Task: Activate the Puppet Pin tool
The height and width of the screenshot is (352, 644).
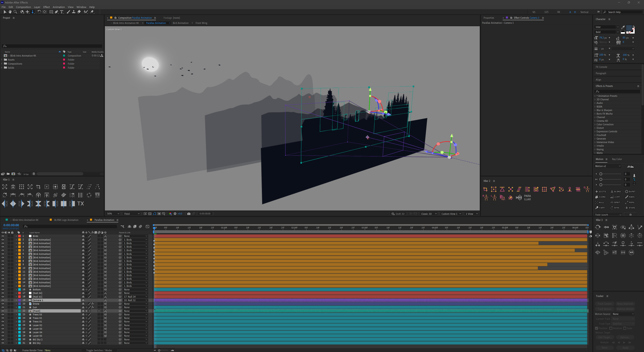Action: 92,12
